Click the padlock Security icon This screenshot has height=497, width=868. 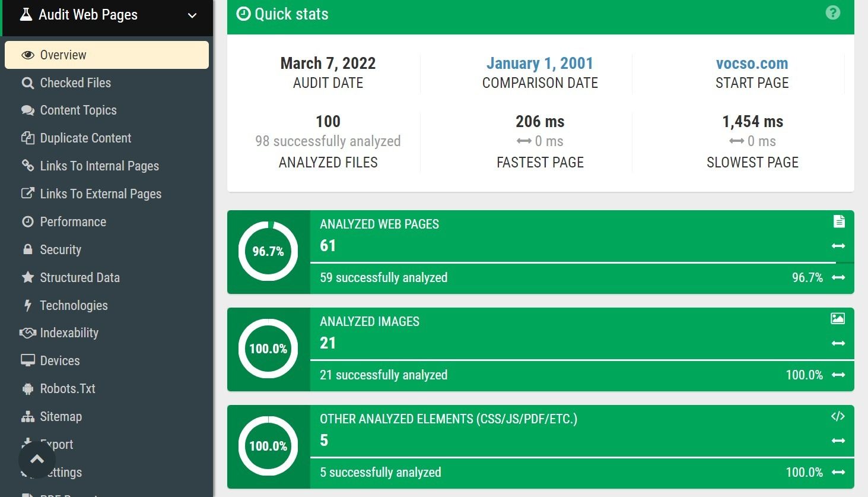tap(28, 249)
